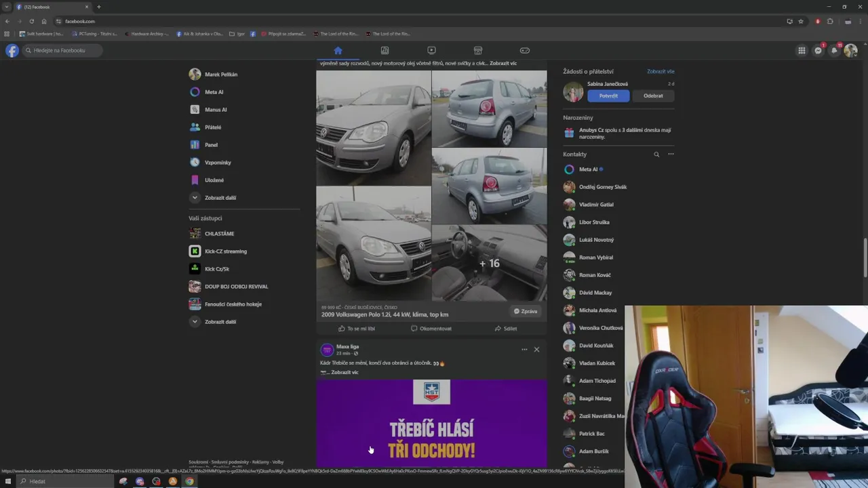The width and height of the screenshot is (868, 488).
Task: Click the taskbar Hledat search box
Action: pyautogui.click(x=64, y=481)
